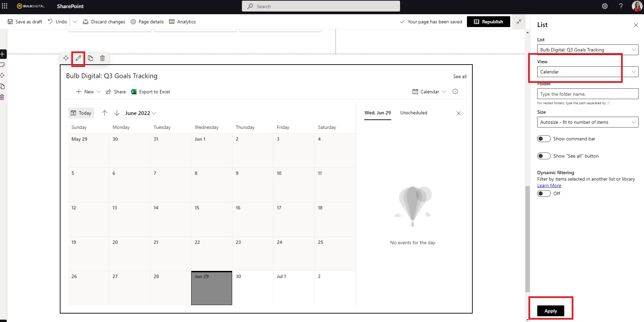Open the List selection dropdown
The height and width of the screenshot is (322, 644).
[x=588, y=50]
